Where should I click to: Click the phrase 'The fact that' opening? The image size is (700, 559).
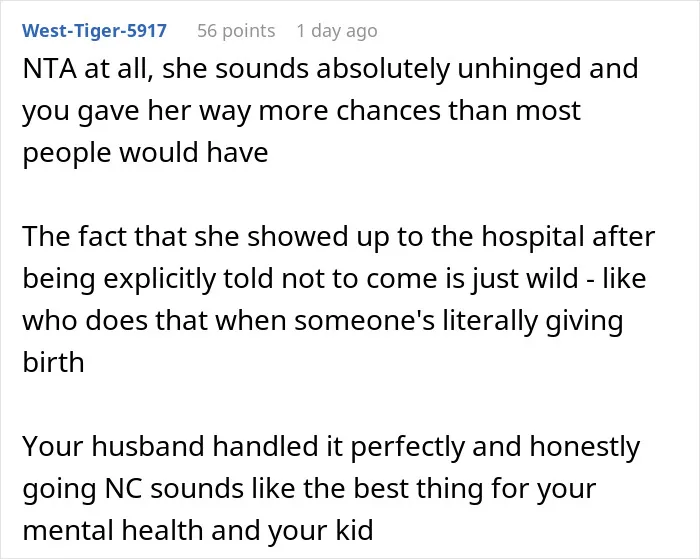104,237
